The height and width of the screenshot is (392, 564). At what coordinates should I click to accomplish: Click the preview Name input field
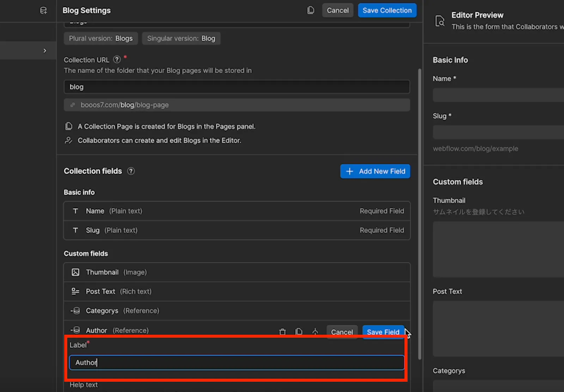pos(498,95)
